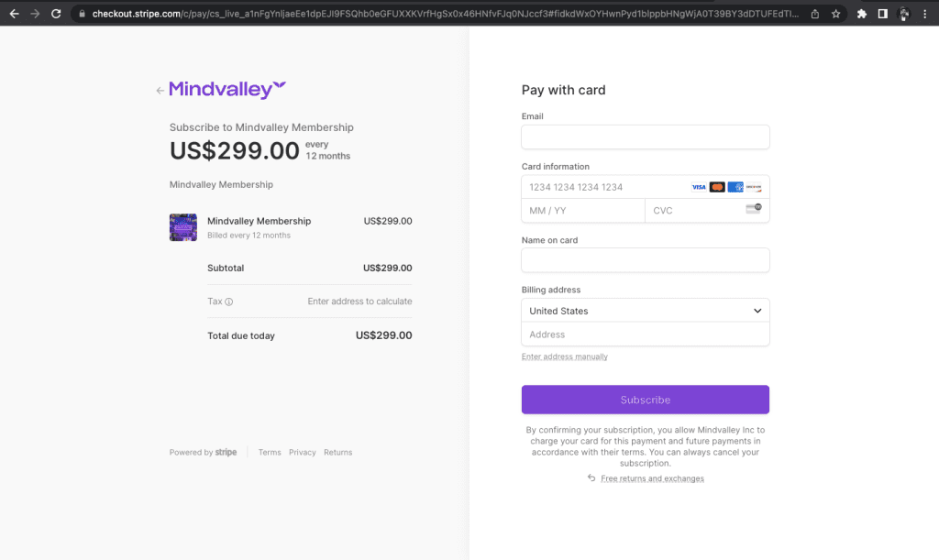Click the large US$299.00 price

pos(234,150)
